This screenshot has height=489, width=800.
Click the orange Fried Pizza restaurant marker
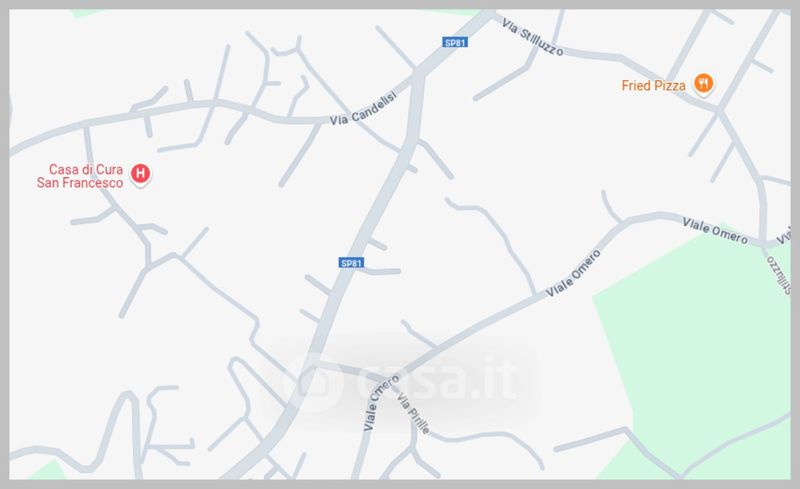[x=704, y=83]
